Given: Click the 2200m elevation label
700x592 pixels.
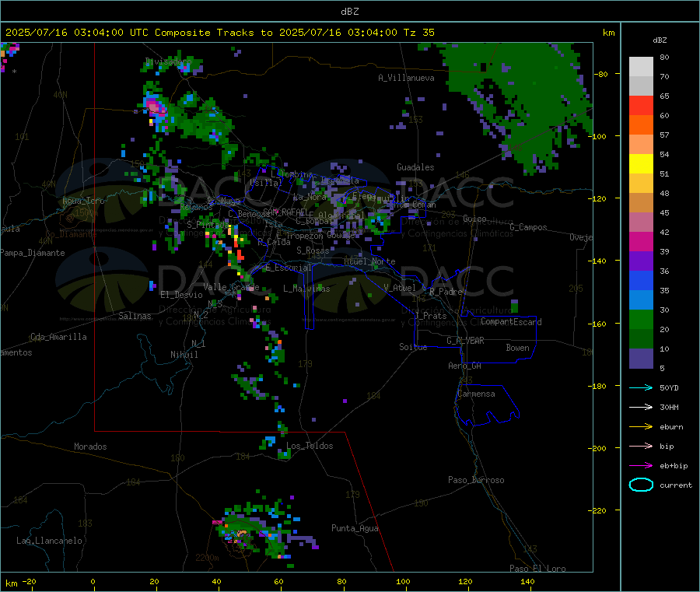Looking at the screenshot, I should click(207, 558).
